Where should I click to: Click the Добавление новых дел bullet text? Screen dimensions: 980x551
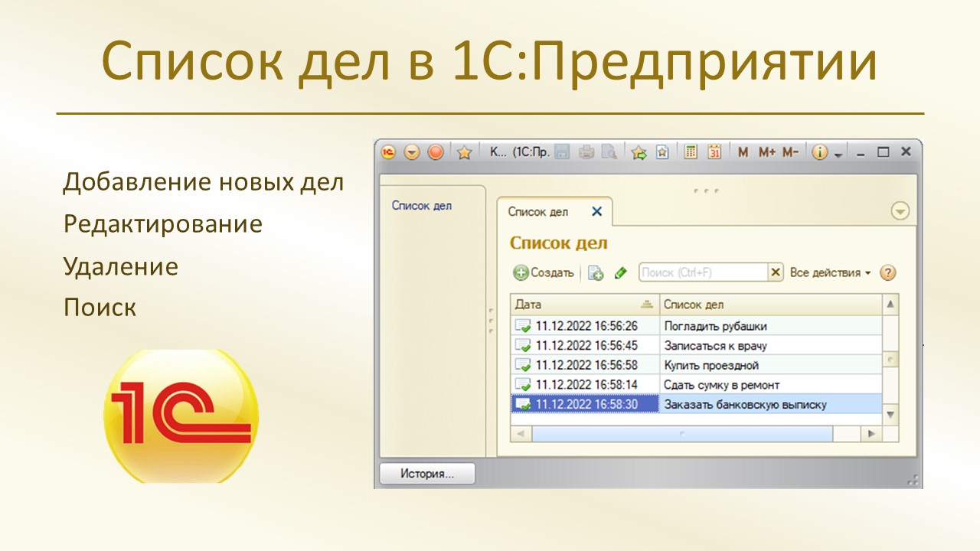204,182
